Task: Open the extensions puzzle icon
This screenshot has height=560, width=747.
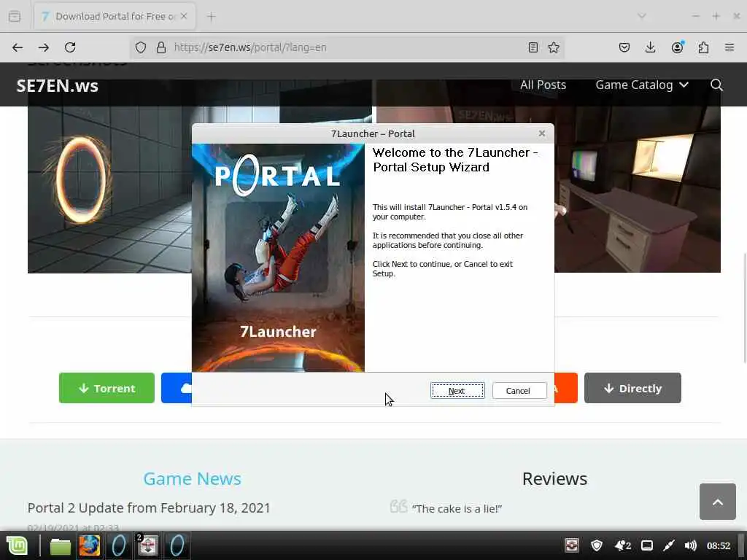Action: [x=703, y=47]
